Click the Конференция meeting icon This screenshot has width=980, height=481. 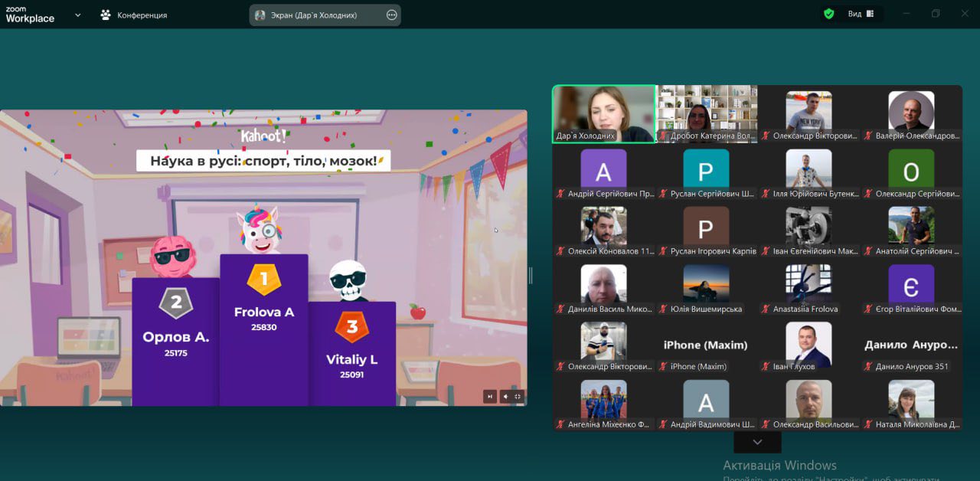[x=106, y=15]
